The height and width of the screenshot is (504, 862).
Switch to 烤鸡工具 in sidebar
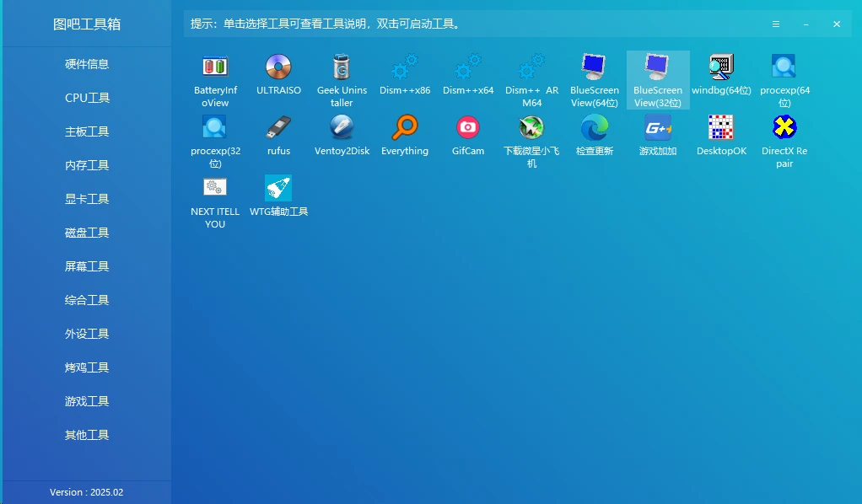(x=87, y=367)
